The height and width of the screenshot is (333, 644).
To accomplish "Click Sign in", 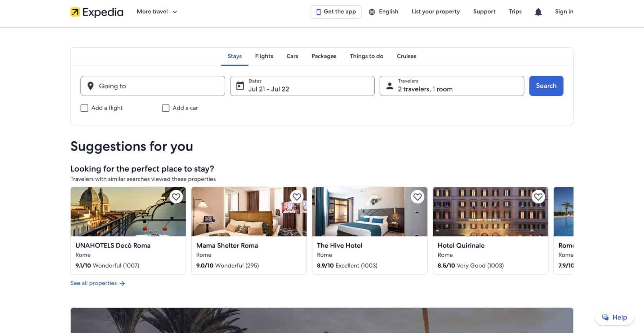I will pos(564,12).
